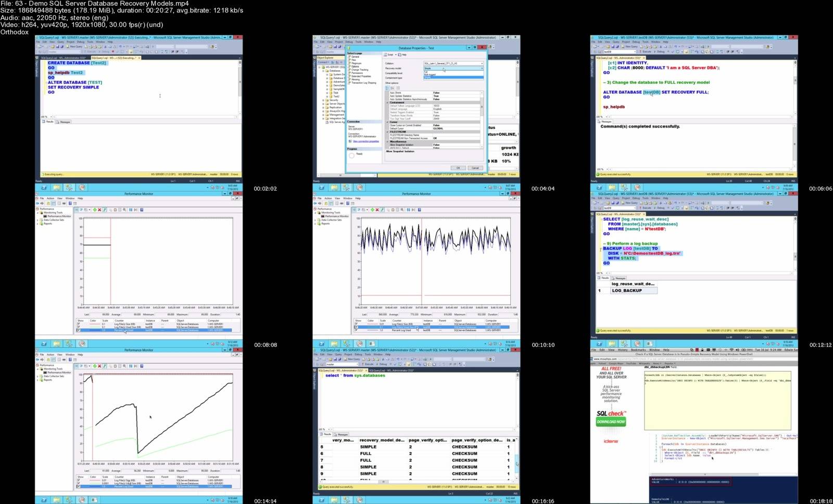Click LOG_BACKUP result cell in 00:12:12 frame

(x=634, y=291)
